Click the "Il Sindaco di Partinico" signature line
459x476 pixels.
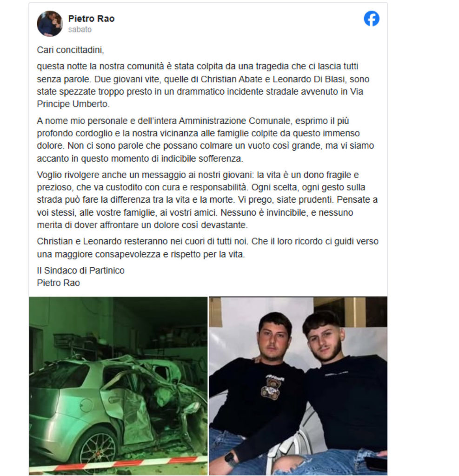coord(81,271)
